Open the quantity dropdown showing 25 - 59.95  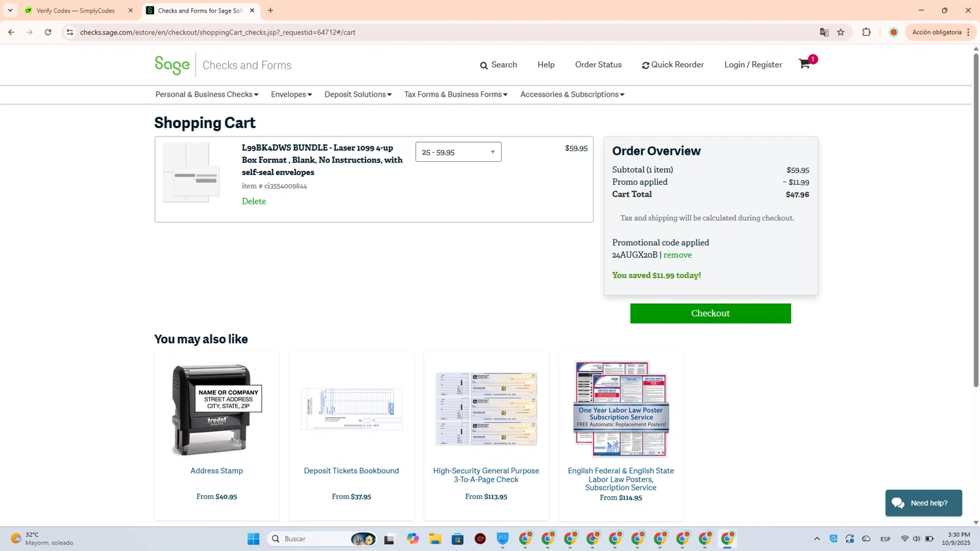pos(459,152)
